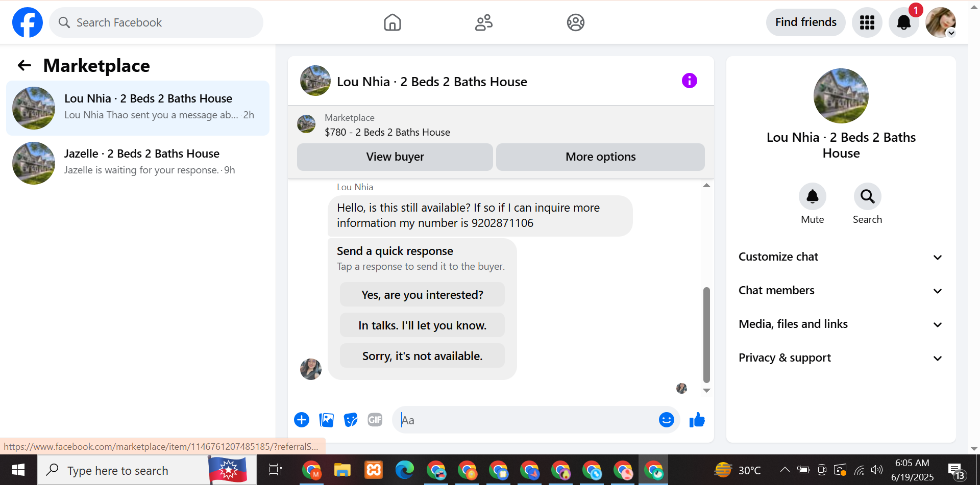Select the Jazelle 2 Beds 2 Baths conversation
This screenshot has width=980, height=485.
(138, 163)
